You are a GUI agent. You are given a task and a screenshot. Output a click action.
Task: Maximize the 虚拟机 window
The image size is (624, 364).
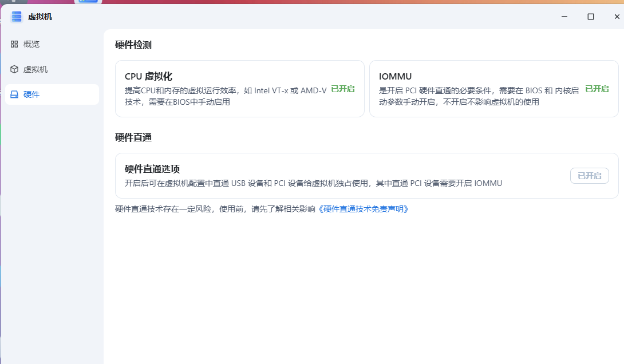click(591, 17)
